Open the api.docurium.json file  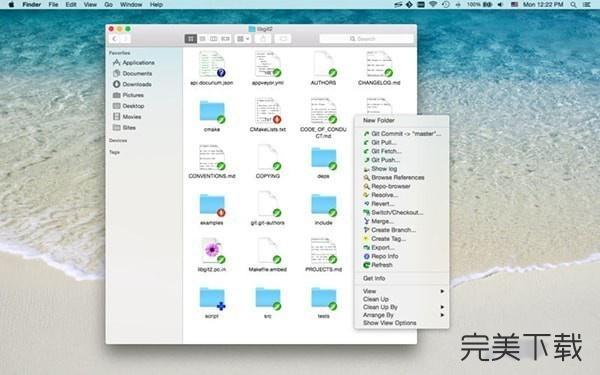click(x=212, y=64)
